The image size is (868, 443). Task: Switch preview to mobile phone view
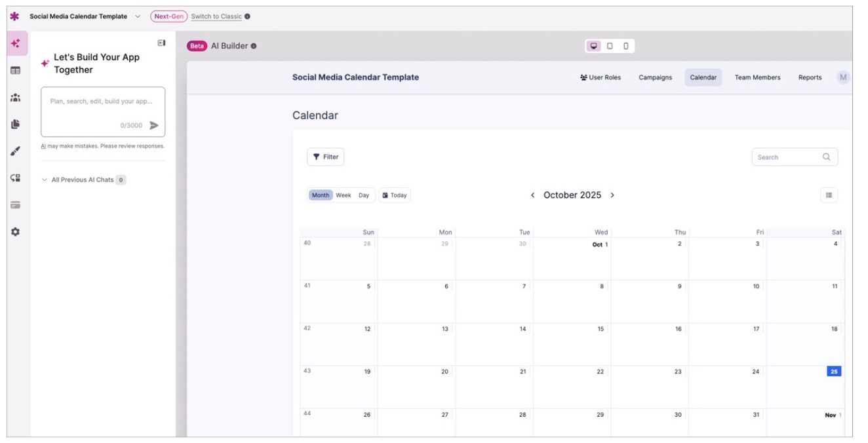coord(625,46)
